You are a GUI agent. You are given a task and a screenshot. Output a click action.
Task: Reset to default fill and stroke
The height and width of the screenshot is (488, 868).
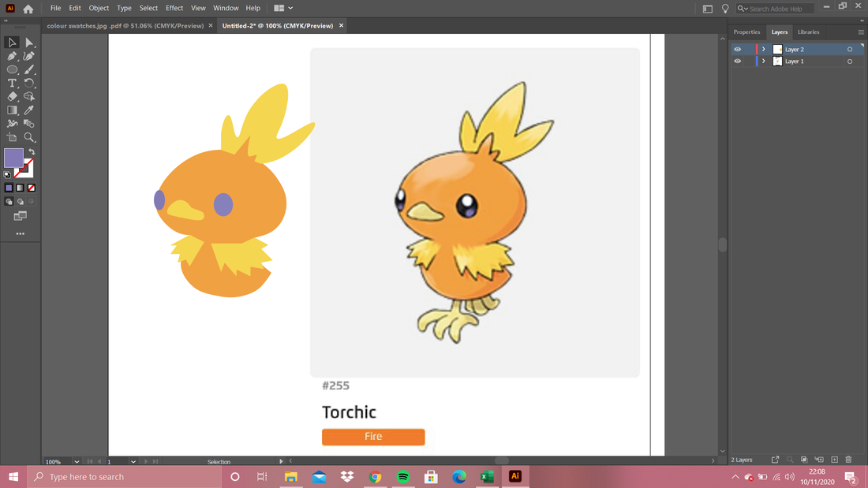pyautogui.click(x=7, y=175)
